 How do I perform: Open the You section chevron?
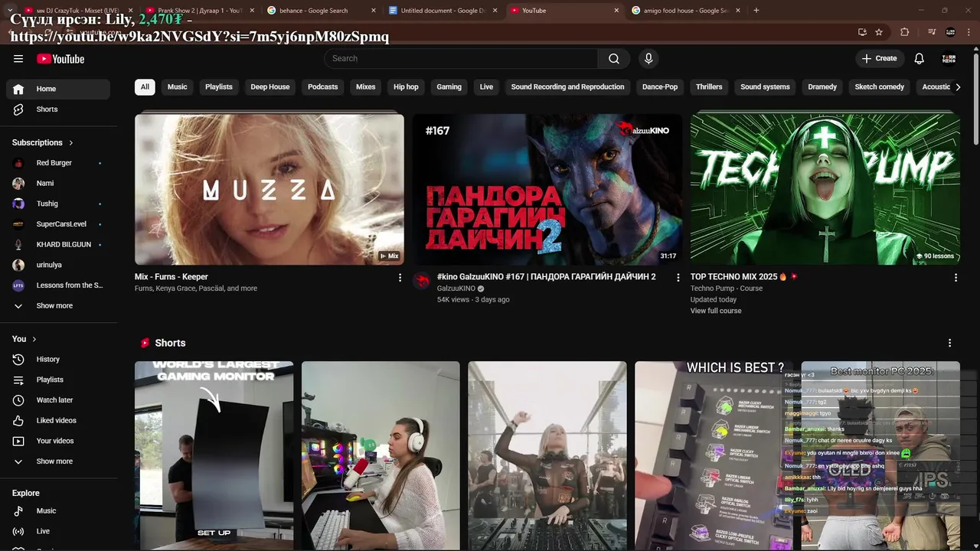point(34,339)
